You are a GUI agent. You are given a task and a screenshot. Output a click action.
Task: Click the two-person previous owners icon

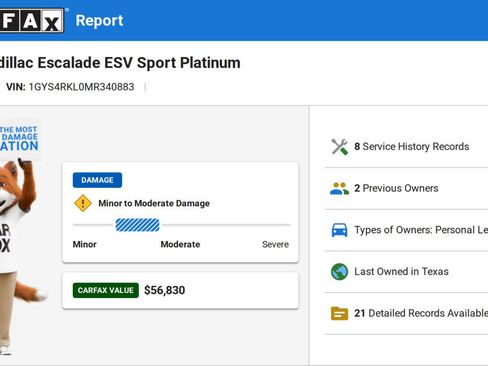point(339,188)
